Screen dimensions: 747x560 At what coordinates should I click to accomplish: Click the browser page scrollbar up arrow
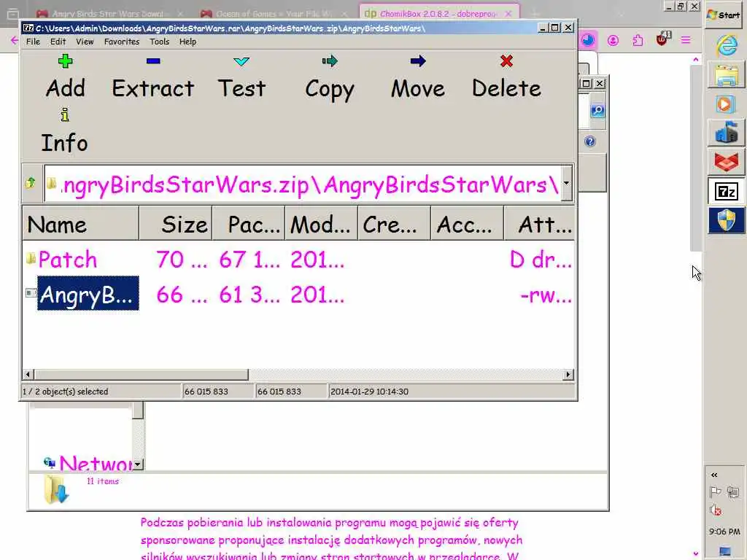pos(695,60)
